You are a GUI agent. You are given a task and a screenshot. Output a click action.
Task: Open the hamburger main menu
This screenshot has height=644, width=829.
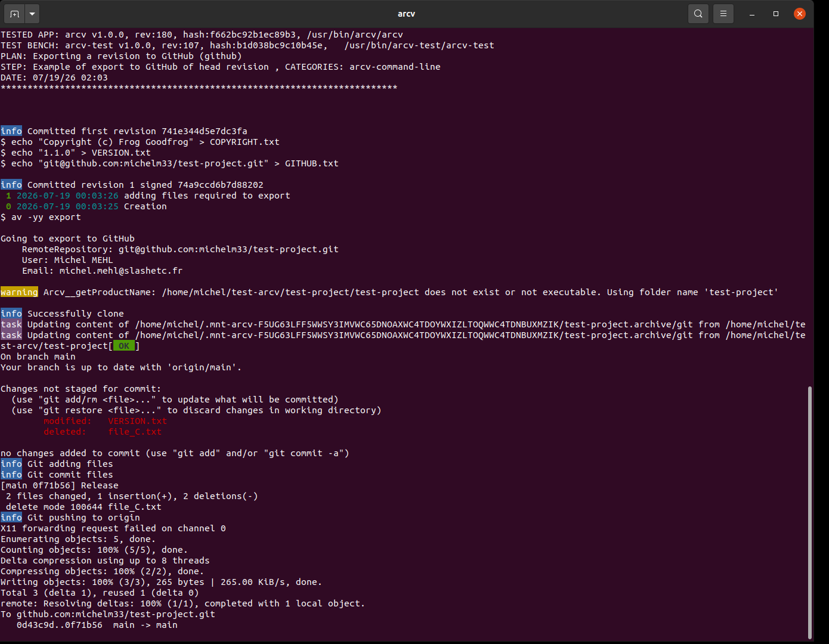click(723, 13)
